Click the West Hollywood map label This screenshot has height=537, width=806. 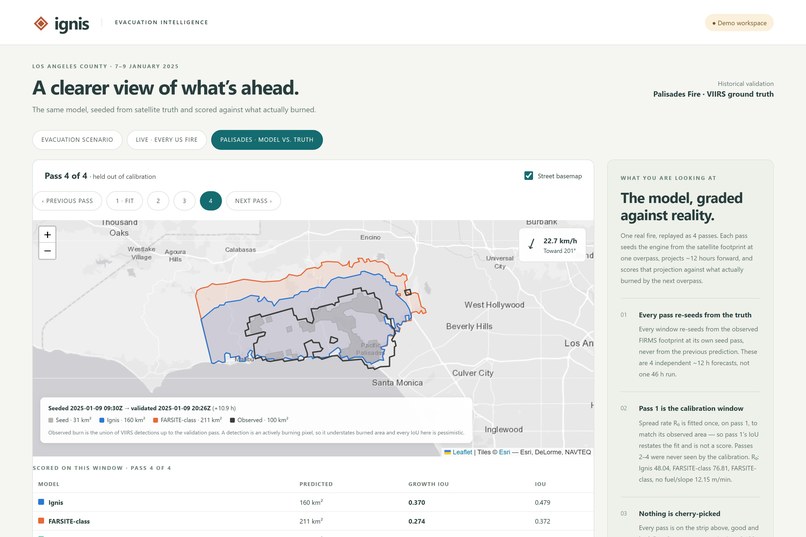[494, 305]
